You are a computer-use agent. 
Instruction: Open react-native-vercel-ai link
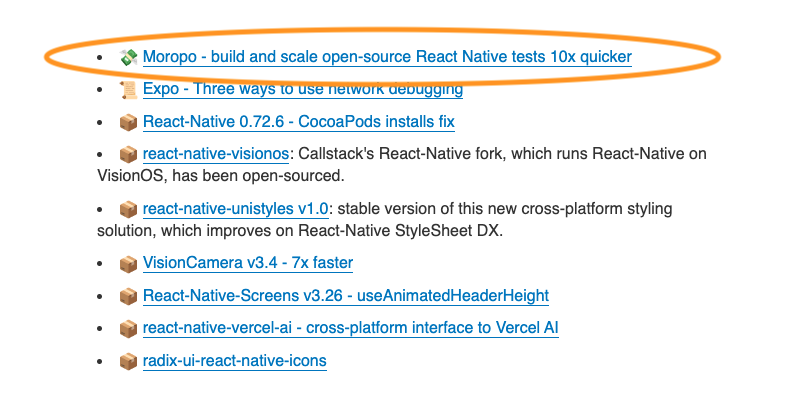coord(350,328)
